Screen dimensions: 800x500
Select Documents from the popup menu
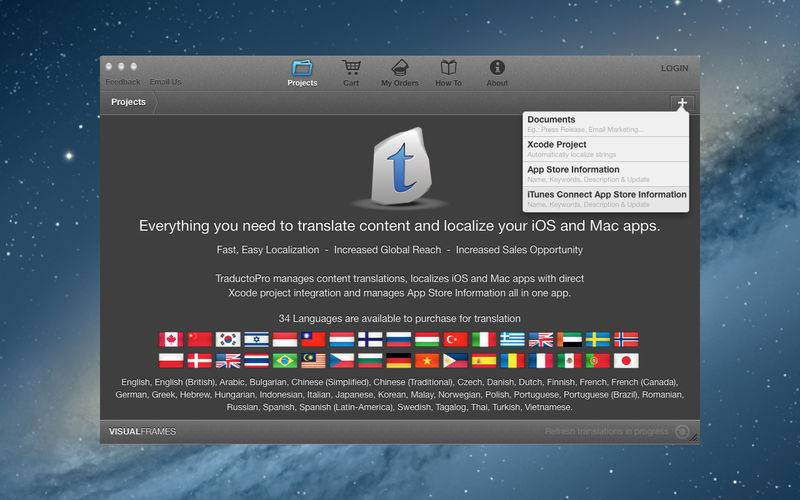point(606,124)
